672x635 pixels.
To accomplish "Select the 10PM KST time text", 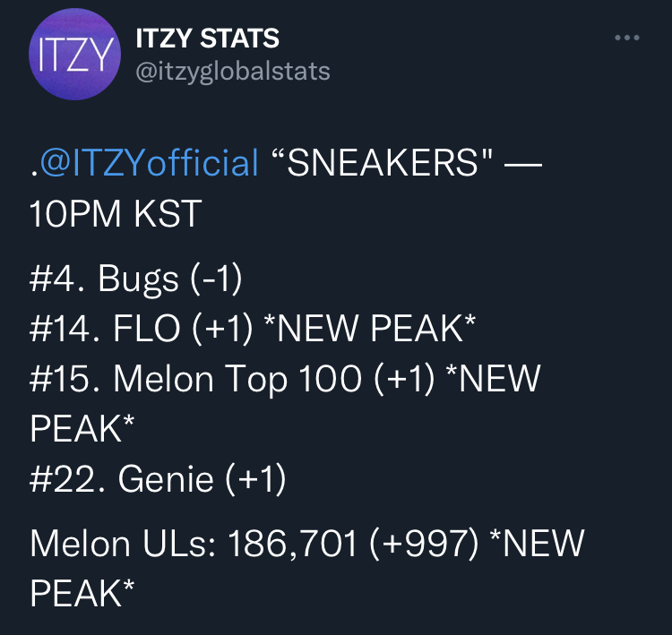I will 116,214.
